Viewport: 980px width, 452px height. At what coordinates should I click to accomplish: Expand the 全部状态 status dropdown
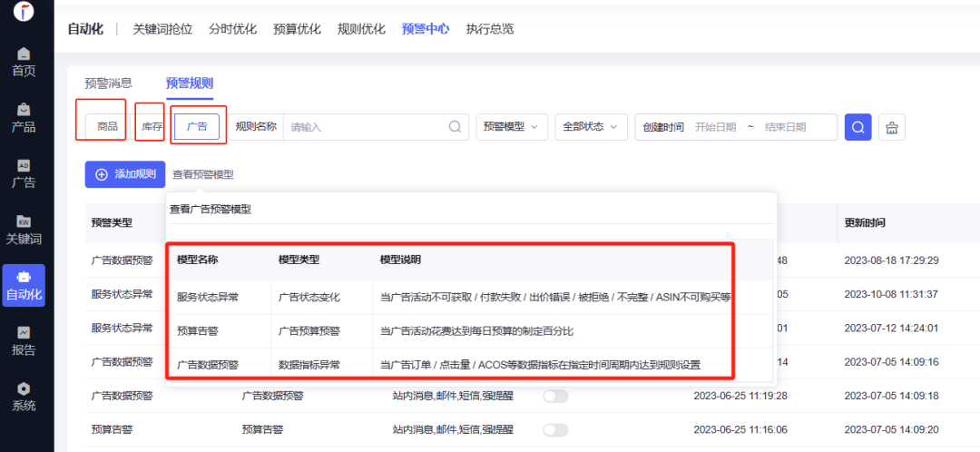pyautogui.click(x=591, y=127)
